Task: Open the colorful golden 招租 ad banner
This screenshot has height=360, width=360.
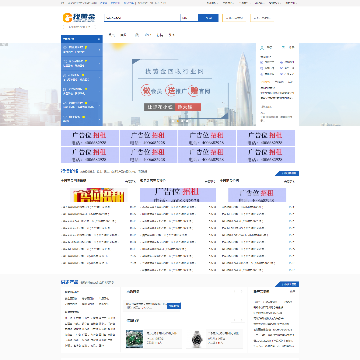Action: pos(99,195)
